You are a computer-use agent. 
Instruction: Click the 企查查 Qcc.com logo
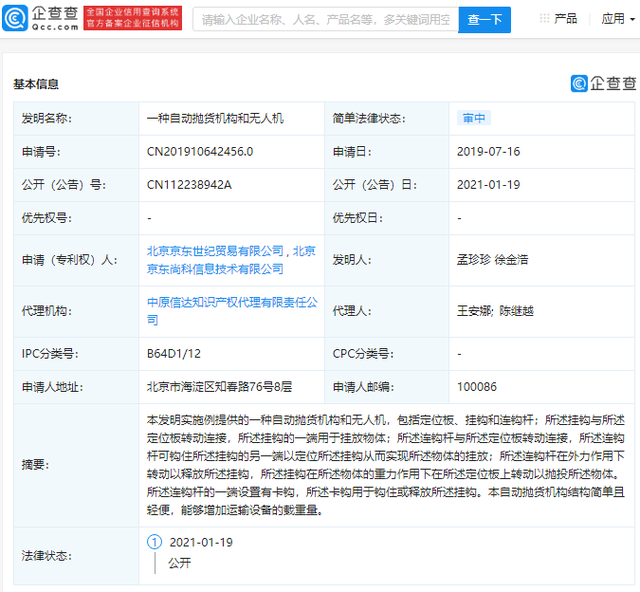point(38,19)
